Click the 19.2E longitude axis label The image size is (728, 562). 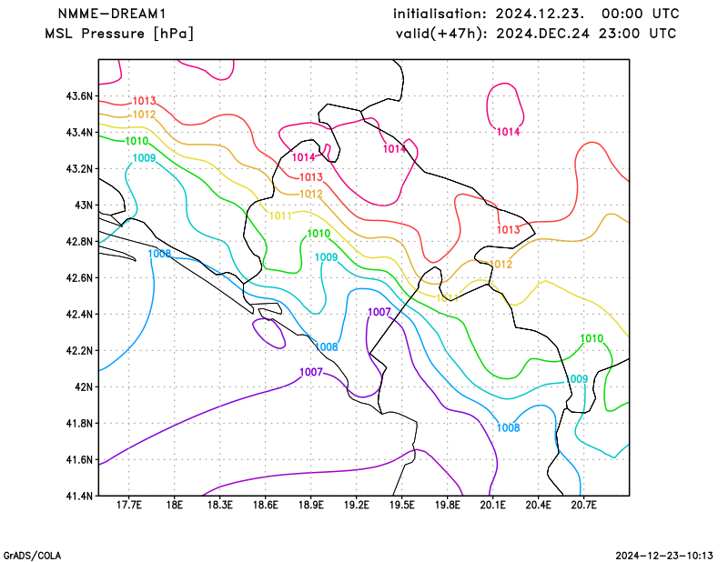coord(357,505)
